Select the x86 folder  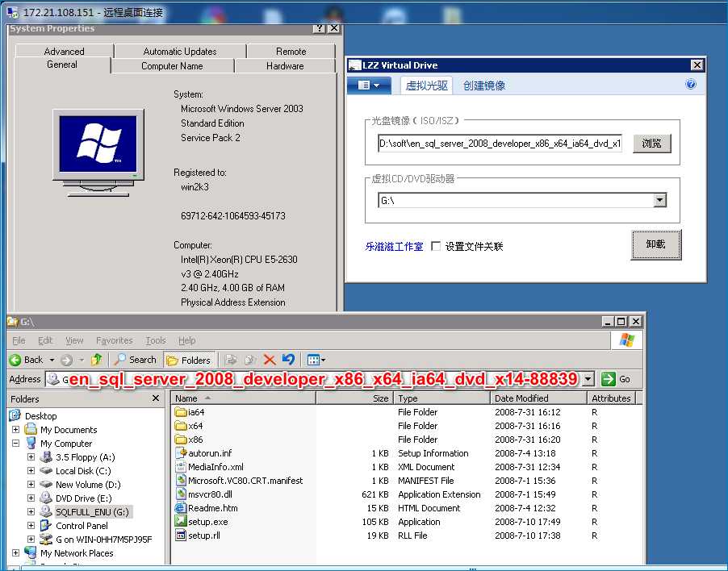(189, 440)
